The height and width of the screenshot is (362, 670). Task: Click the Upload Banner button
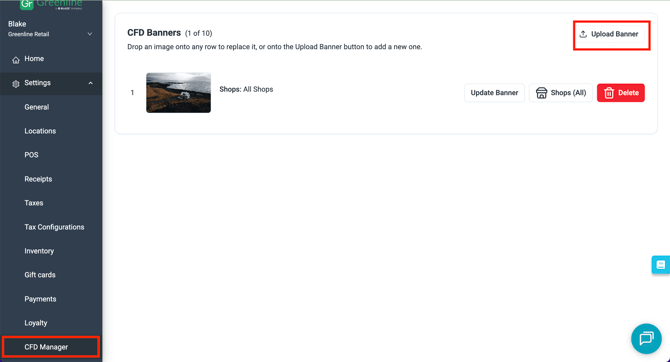tap(609, 34)
